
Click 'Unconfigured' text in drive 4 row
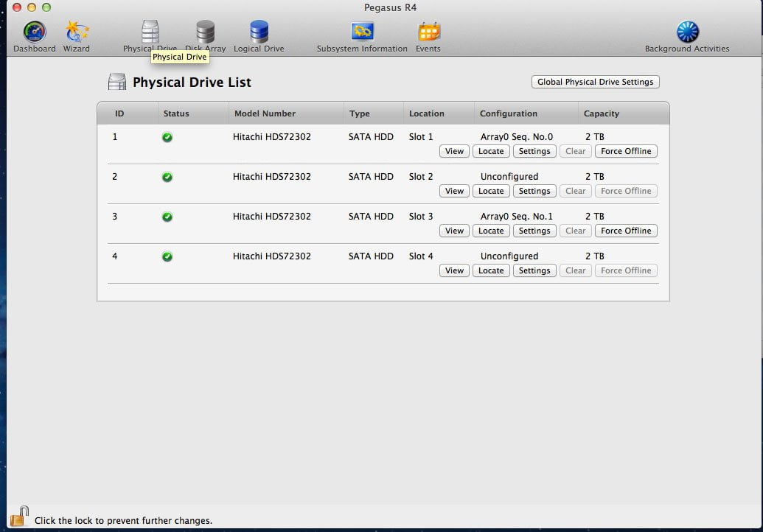[x=509, y=256]
